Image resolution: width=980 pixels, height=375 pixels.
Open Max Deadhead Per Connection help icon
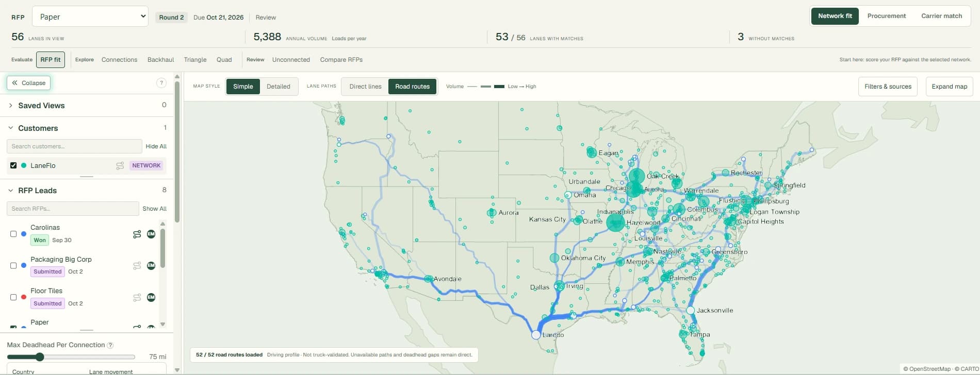click(x=110, y=345)
